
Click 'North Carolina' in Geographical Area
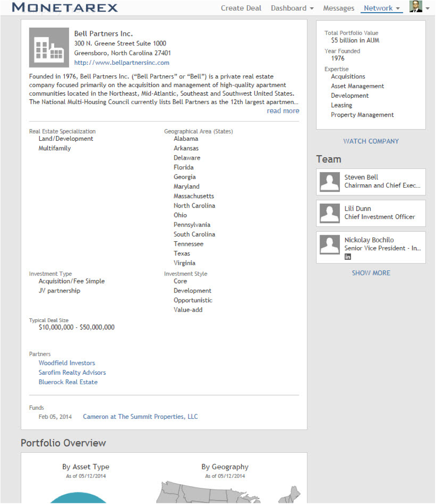coord(194,206)
